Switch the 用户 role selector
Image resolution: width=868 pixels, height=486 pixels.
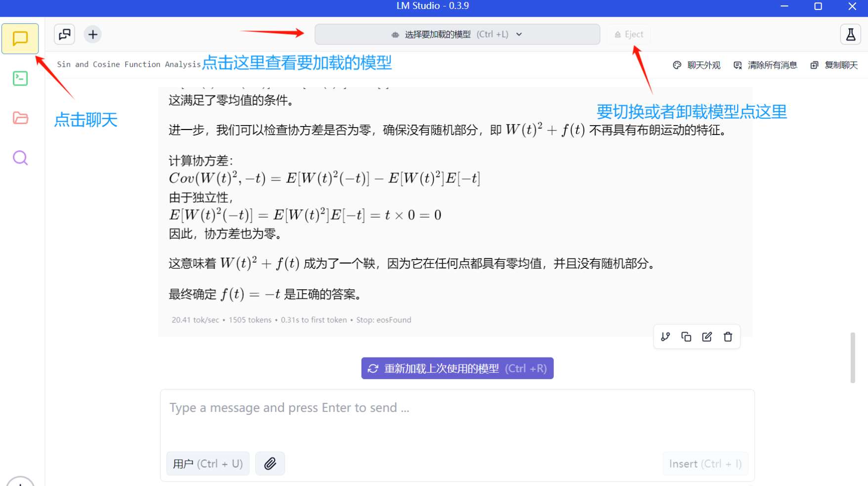(207, 464)
